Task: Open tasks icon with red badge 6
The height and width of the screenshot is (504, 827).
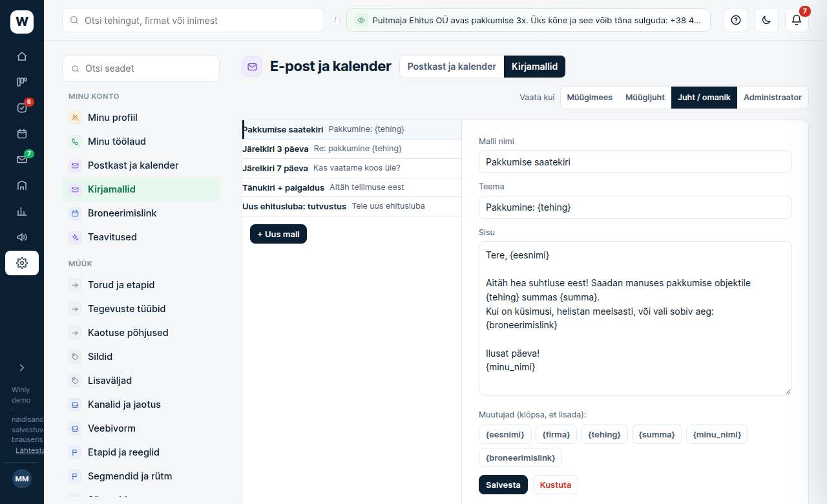Action: [x=22, y=108]
